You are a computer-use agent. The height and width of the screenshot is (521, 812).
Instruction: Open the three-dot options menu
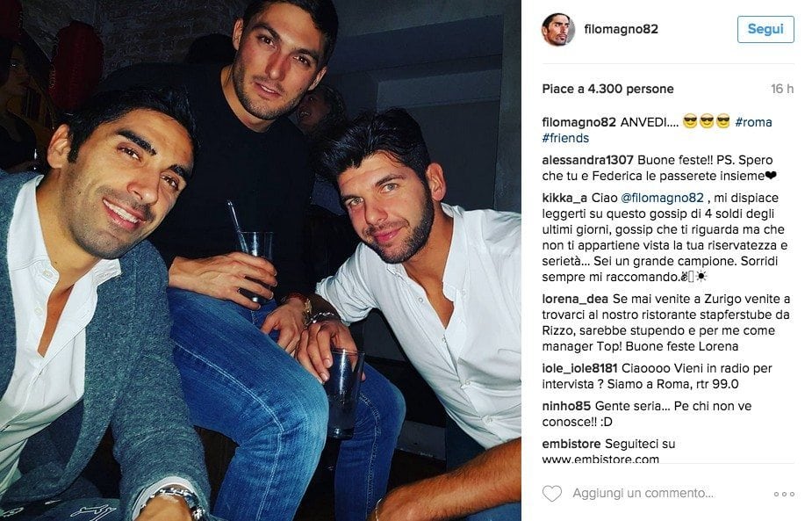tap(784, 494)
